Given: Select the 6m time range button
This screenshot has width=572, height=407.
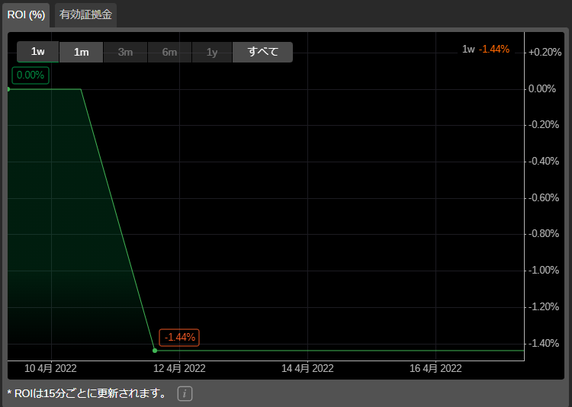Looking at the screenshot, I should pyautogui.click(x=170, y=52).
